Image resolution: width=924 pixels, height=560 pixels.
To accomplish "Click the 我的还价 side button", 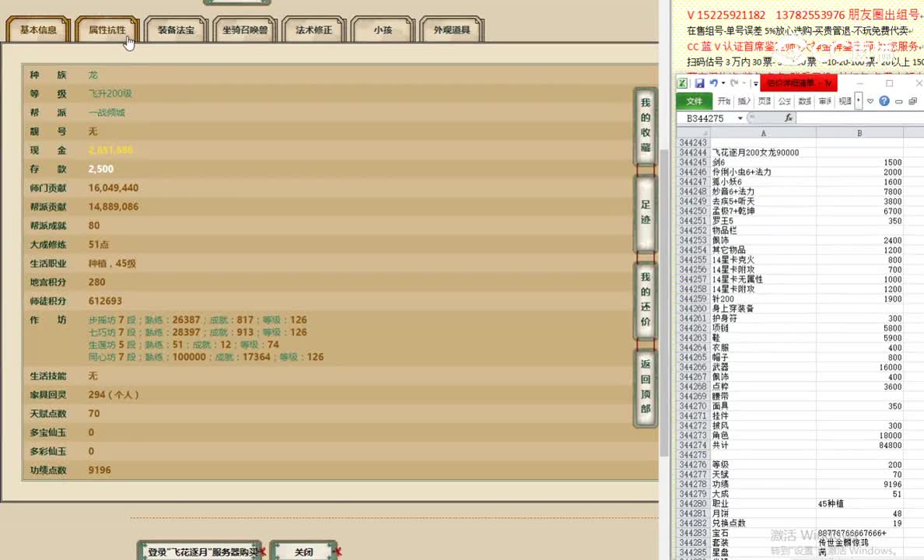I will pos(646,299).
